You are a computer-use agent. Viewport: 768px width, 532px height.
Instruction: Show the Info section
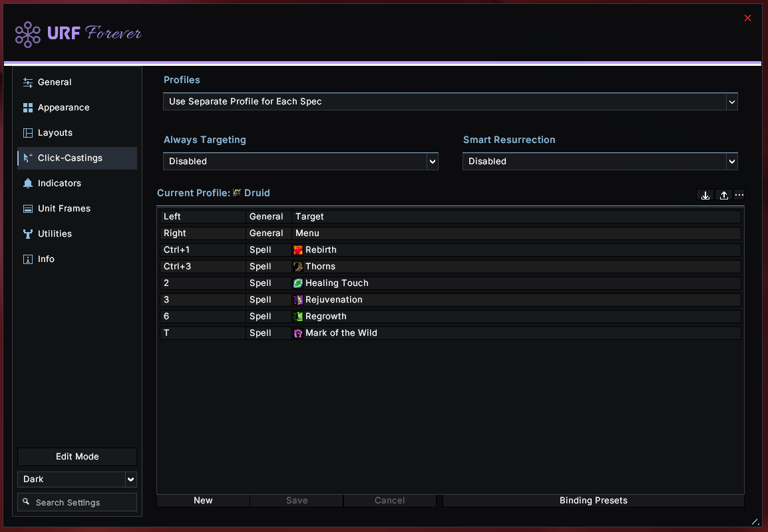tap(77, 259)
